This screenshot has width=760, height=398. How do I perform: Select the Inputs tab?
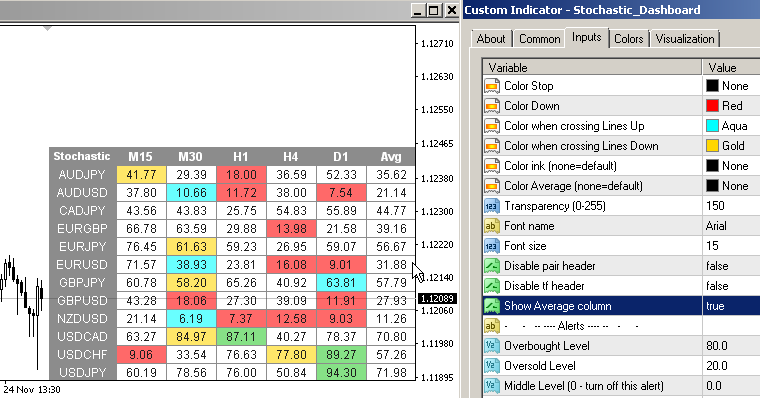tap(586, 37)
